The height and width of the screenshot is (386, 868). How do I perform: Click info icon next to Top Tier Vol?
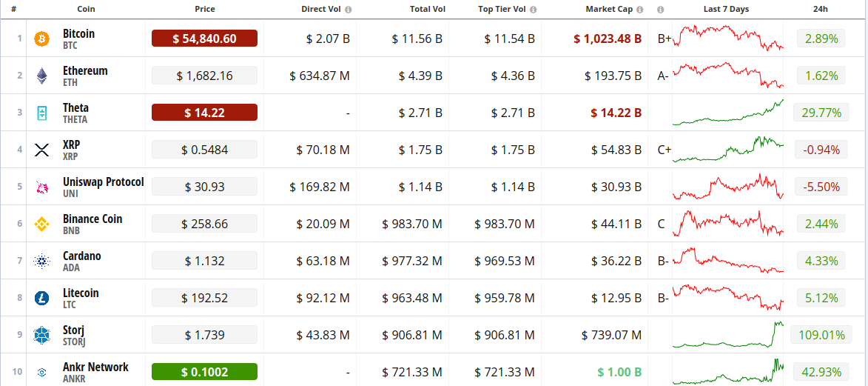pos(533,10)
